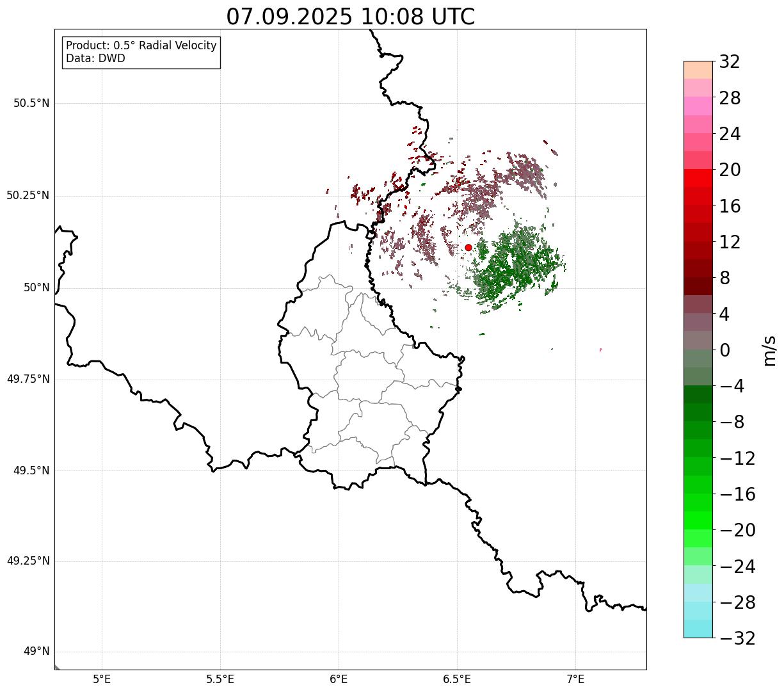Click the colorbar tick label −32

[x=737, y=638]
